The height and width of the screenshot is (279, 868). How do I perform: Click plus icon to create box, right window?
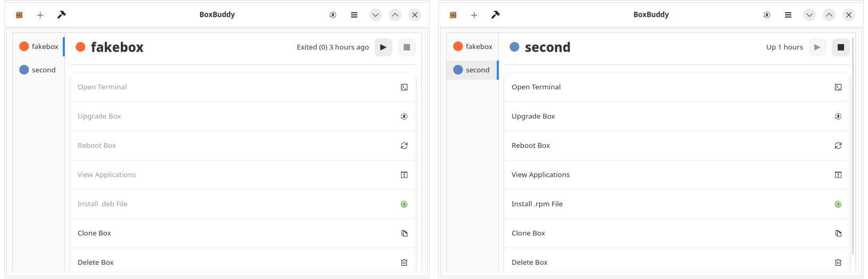474,15
